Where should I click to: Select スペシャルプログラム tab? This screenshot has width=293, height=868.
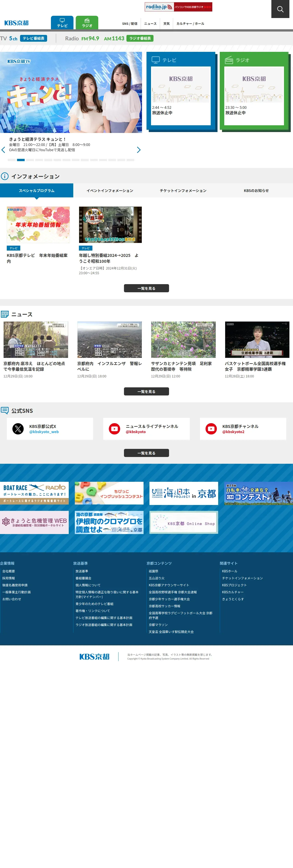[37, 190]
